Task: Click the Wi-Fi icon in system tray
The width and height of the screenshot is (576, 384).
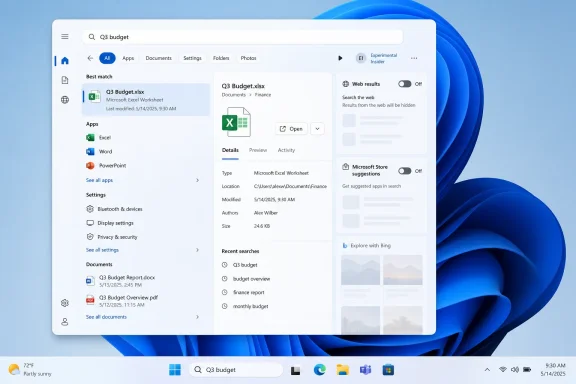Action: (x=503, y=370)
